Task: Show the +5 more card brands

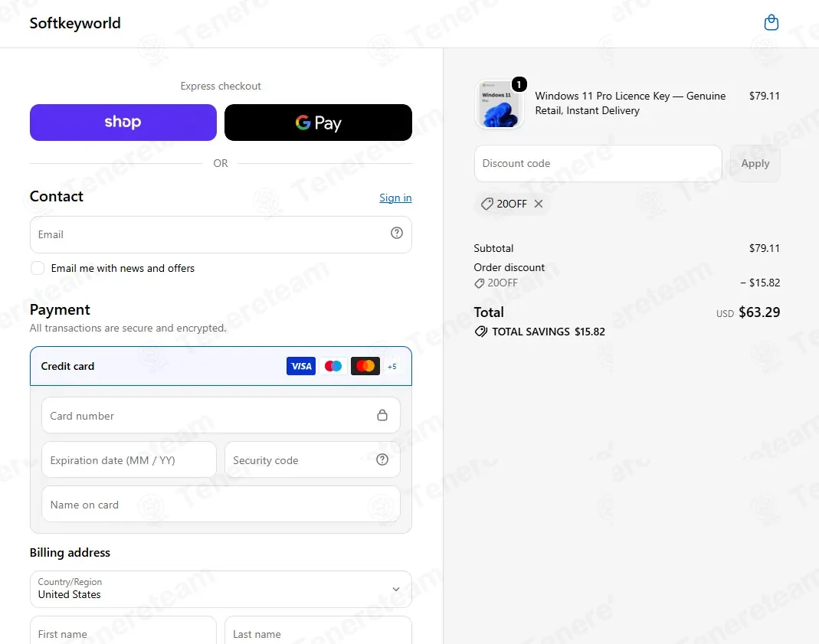Action: (391, 366)
